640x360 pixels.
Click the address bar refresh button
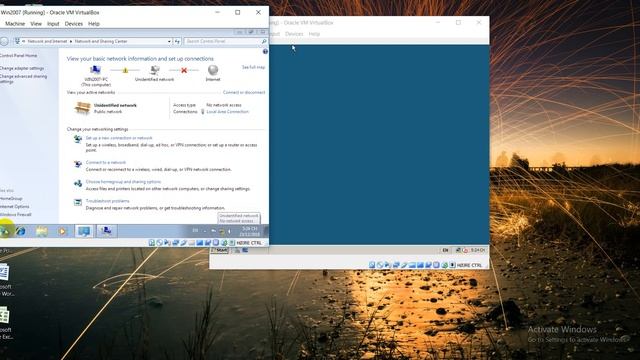177,41
